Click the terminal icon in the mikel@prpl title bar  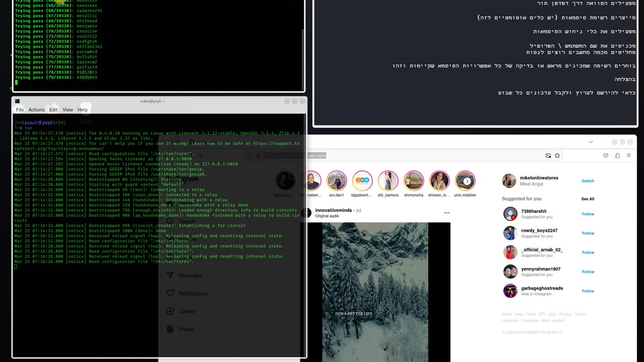[17, 101]
